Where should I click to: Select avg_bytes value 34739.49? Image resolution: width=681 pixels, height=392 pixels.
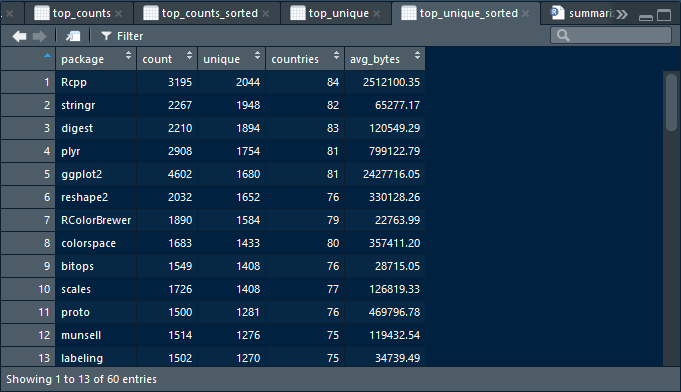tap(397, 358)
